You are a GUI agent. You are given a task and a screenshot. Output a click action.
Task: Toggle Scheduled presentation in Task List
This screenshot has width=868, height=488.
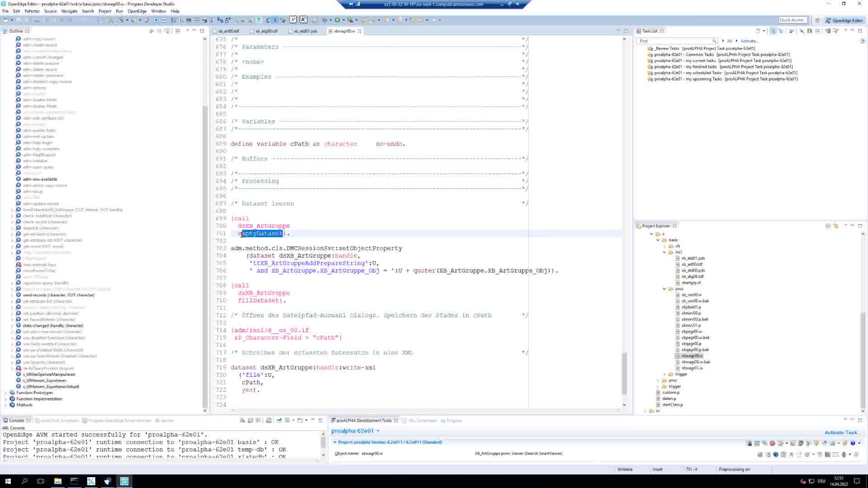(781, 31)
